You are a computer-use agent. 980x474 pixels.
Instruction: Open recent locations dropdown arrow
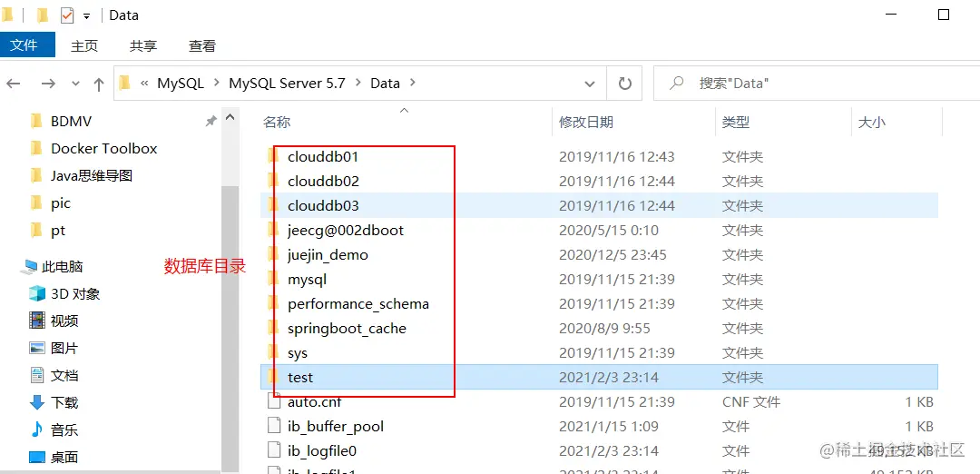click(x=76, y=84)
